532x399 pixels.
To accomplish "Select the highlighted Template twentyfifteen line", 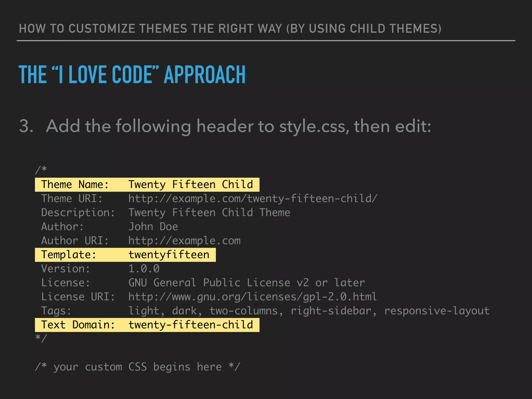I will pos(125,255).
